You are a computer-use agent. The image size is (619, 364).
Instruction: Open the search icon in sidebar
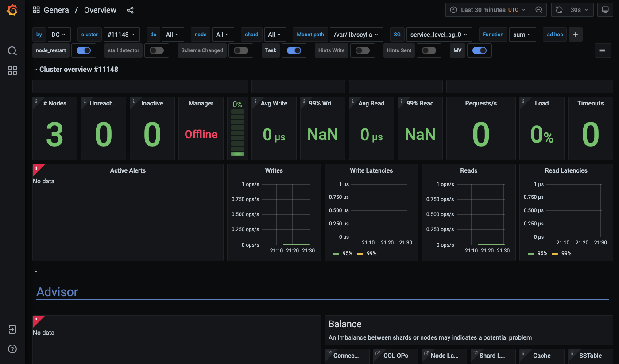(12, 51)
